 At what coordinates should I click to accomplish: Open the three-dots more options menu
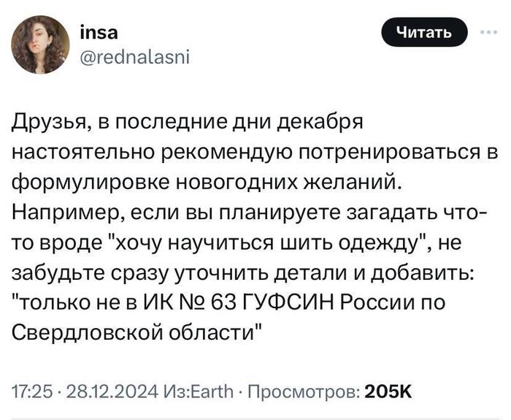[490, 32]
